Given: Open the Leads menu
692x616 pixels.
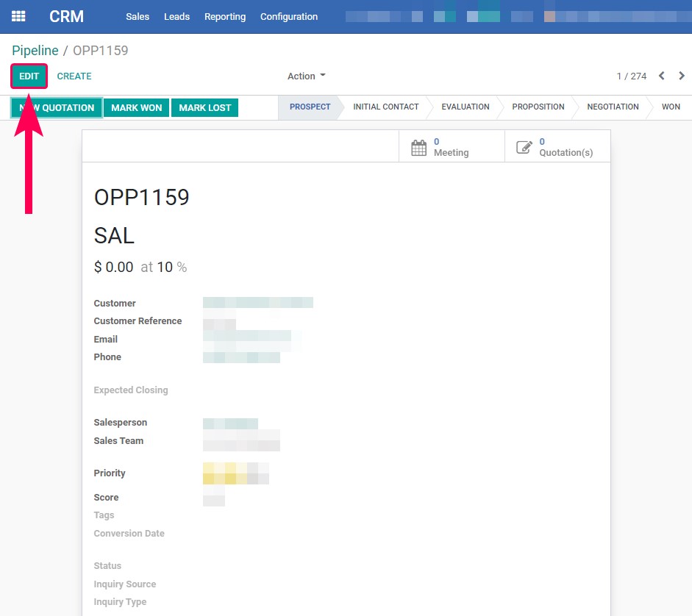Looking at the screenshot, I should coord(176,16).
